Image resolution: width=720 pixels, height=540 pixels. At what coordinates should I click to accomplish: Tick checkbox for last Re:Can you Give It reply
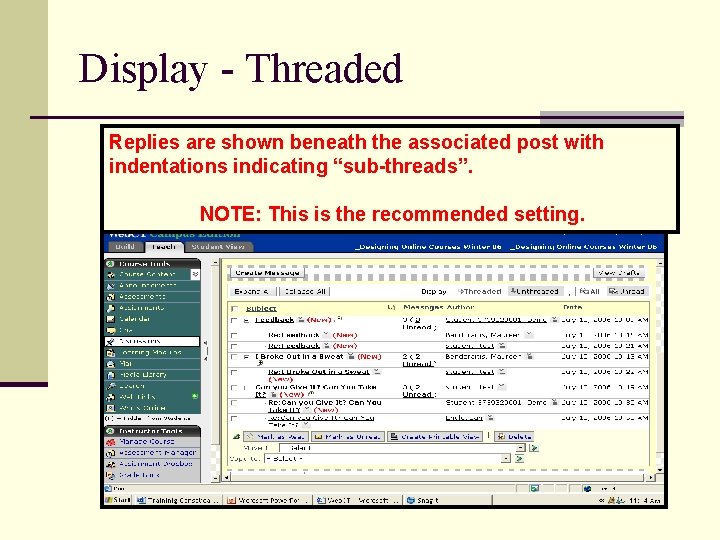point(235,419)
